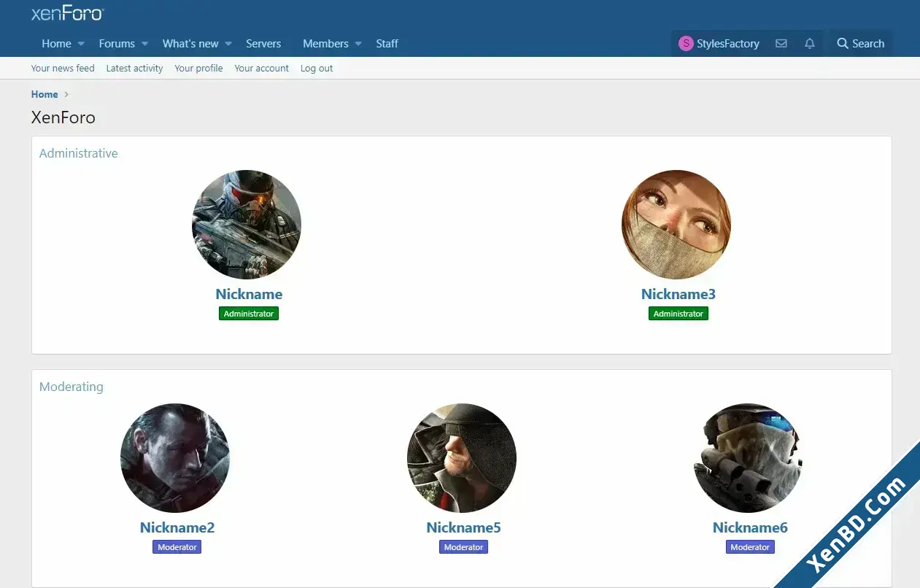Viewport: 920px width, 588px height.
Task: Open the Nickname5 username link
Action: coord(464,527)
